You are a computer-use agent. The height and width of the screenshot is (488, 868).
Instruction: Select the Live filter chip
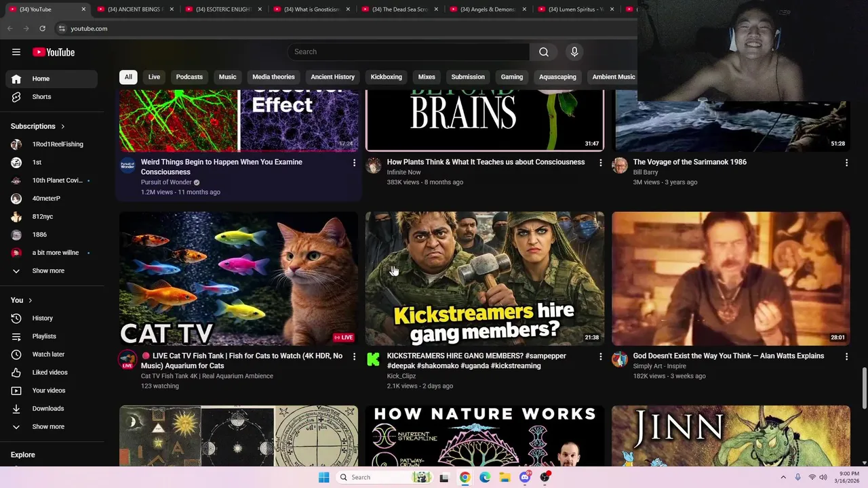click(x=154, y=77)
